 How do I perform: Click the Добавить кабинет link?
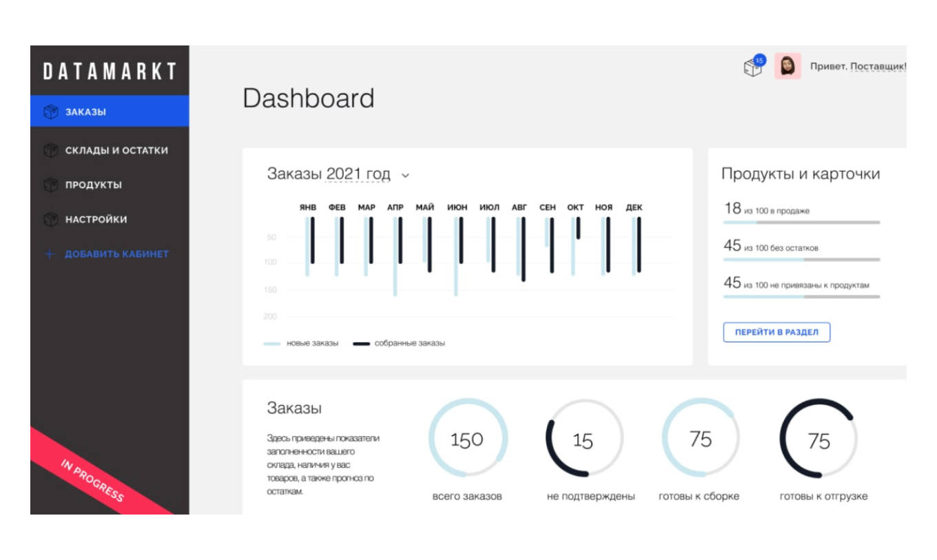116,254
